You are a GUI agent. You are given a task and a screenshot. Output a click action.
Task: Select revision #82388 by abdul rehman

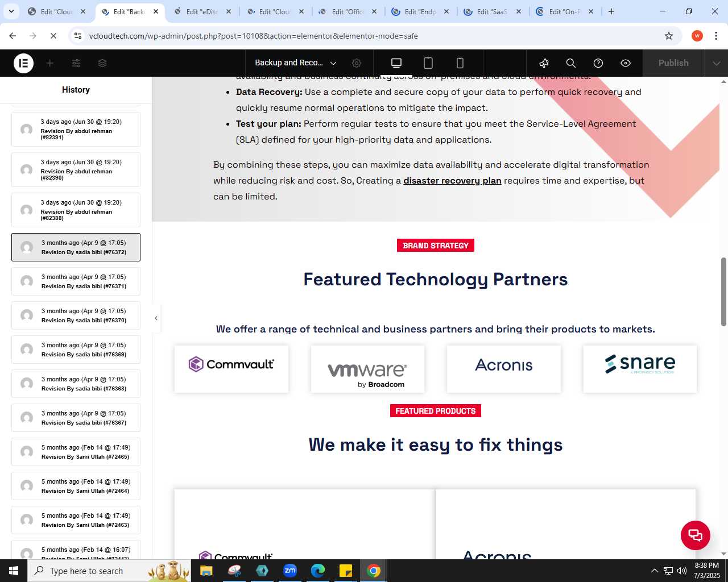76,210
